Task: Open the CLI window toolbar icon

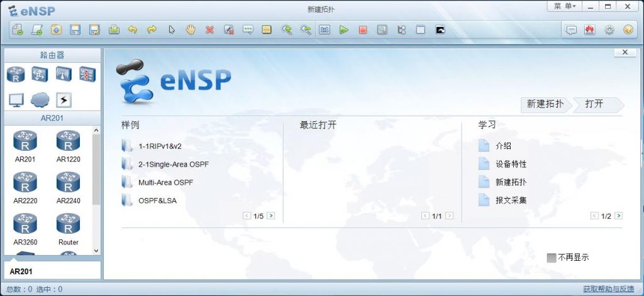Action: point(440,30)
